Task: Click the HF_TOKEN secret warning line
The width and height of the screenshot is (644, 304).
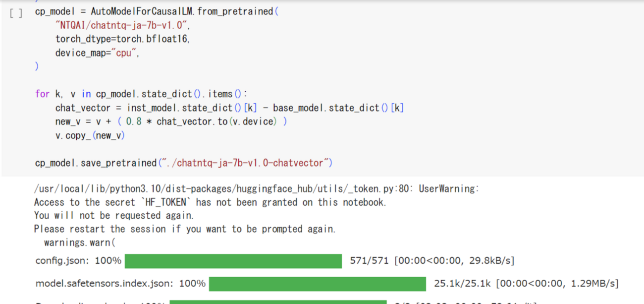Action: [210, 202]
